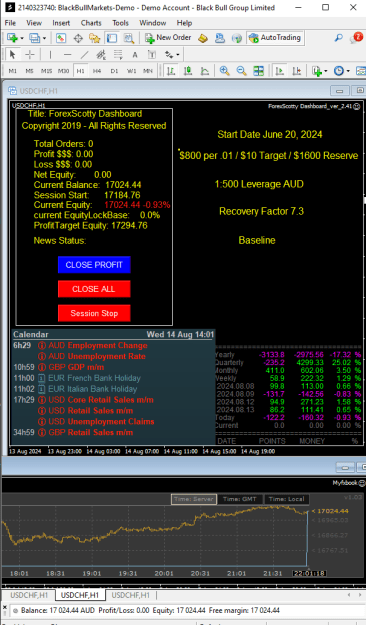
Task: Zoom out on the chart
Action: (x=241, y=71)
